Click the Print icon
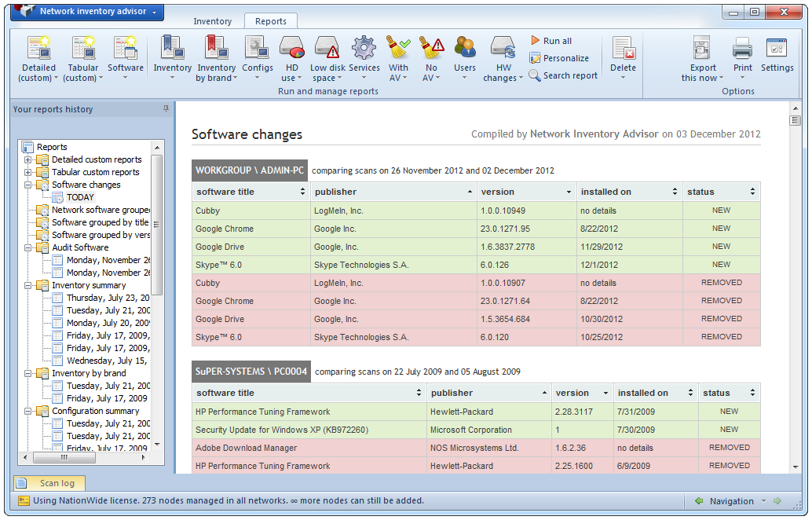This screenshot has width=812, height=520. click(x=742, y=48)
